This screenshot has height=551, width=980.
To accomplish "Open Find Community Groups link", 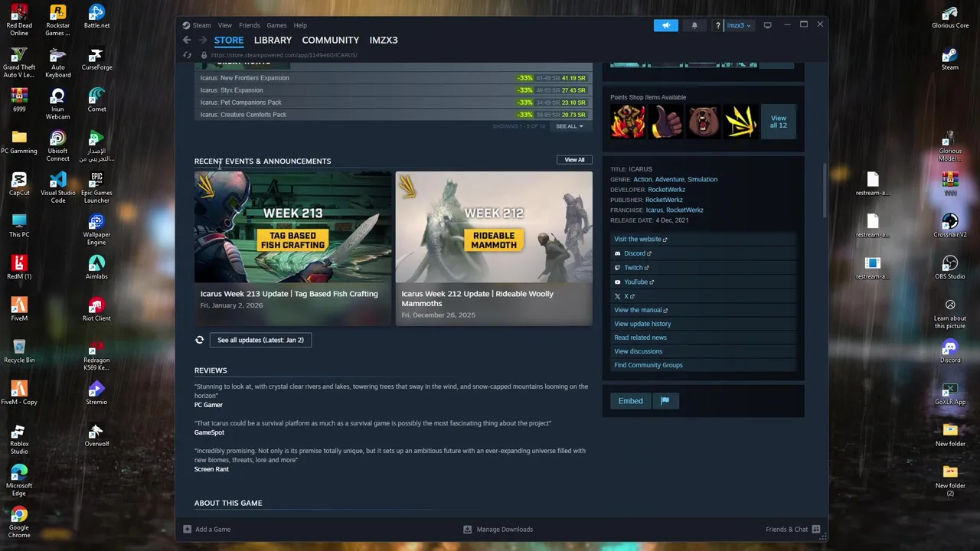I will pos(648,365).
